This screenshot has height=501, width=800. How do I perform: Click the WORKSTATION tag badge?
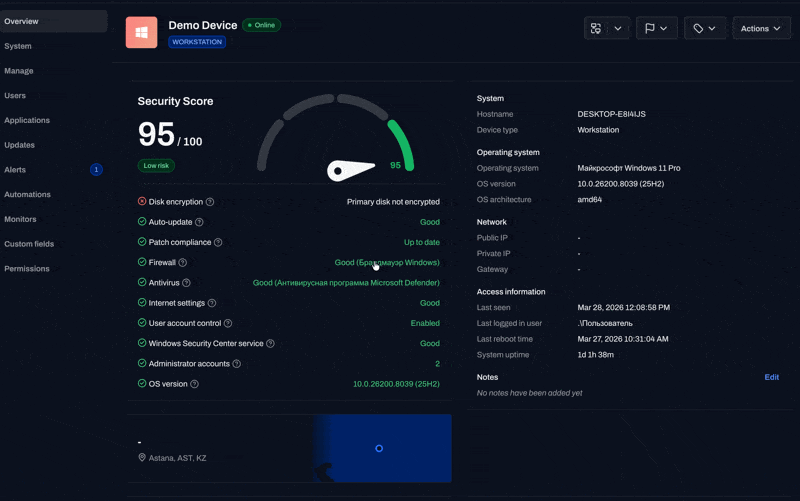click(197, 42)
